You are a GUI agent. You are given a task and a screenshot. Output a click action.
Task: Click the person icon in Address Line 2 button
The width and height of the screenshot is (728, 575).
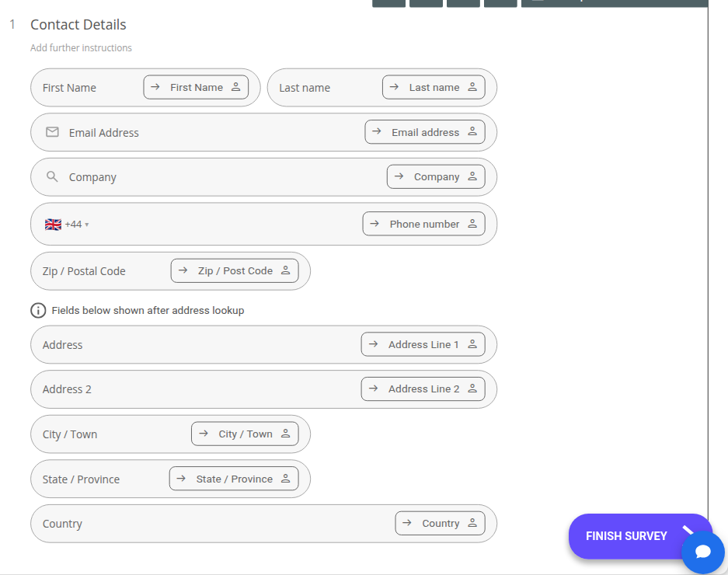tap(472, 389)
